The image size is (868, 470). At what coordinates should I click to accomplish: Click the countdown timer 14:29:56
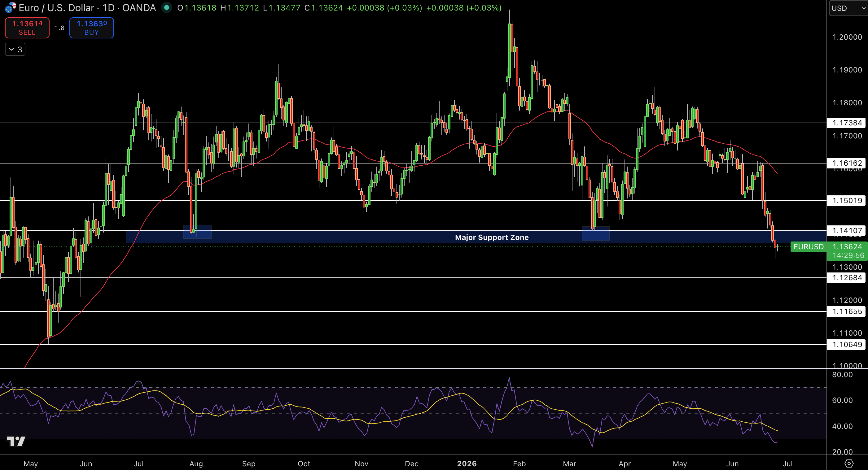pyautogui.click(x=848, y=255)
